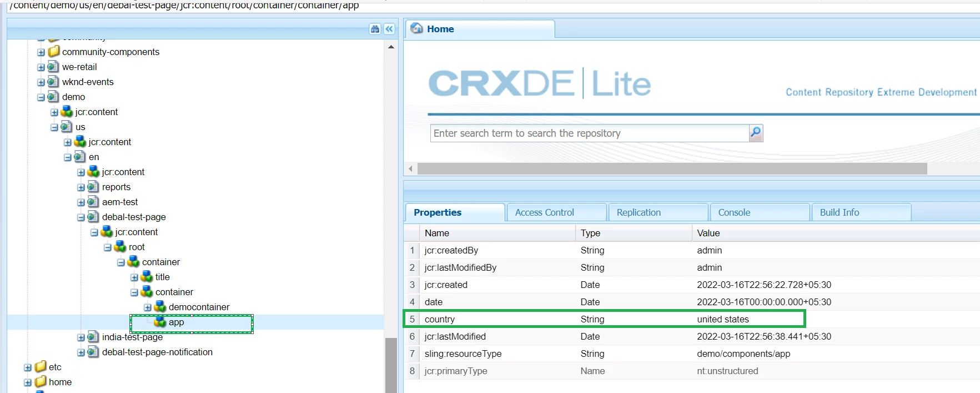Click the tree panel scroll up arrow

[x=391, y=47]
